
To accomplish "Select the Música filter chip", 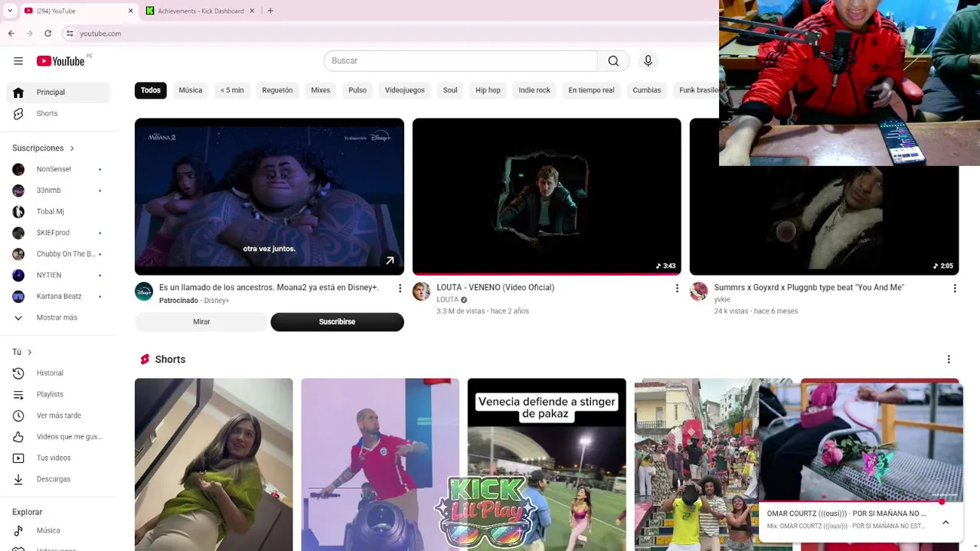I will [x=191, y=90].
